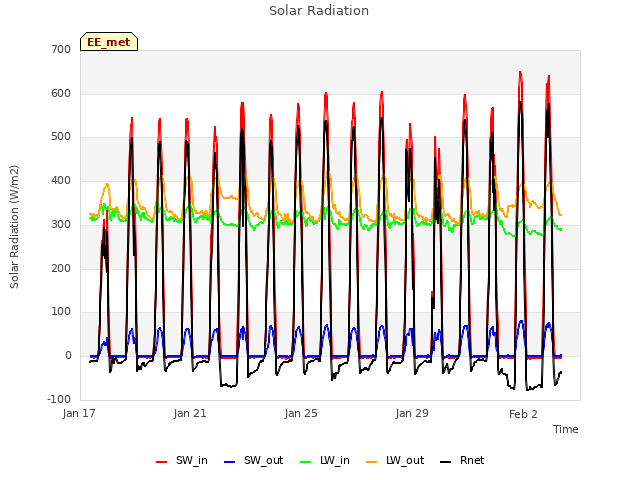This screenshot has height=480, width=640.
Task: Click the Jan 17 x-axis tick label
Action: pyautogui.click(x=79, y=413)
